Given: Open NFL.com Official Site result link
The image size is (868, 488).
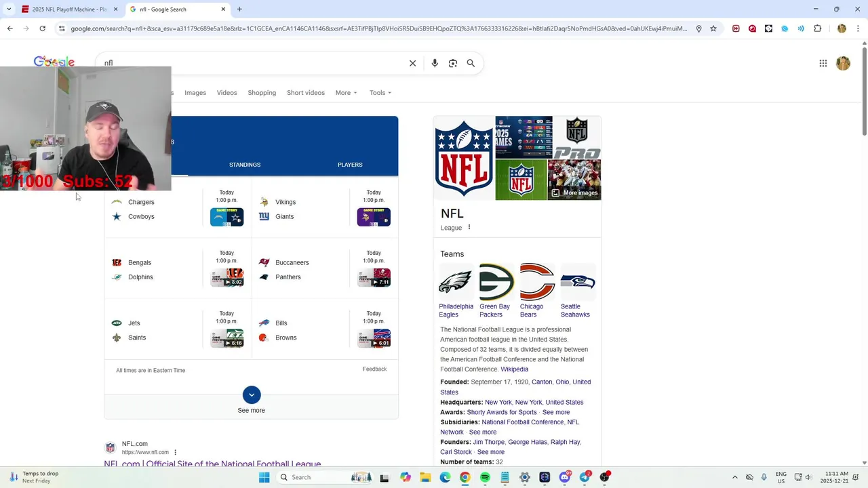Looking at the screenshot, I should [212, 464].
